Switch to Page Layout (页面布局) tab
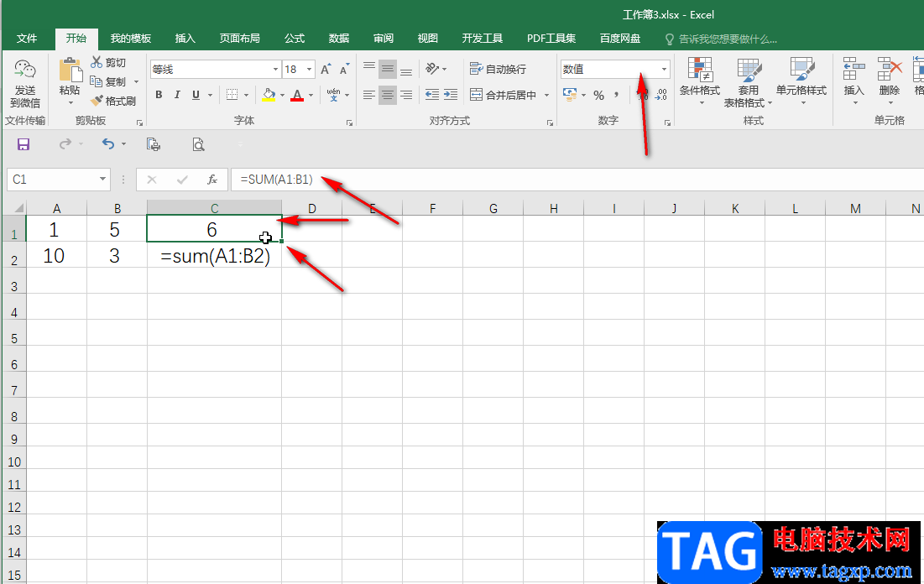Screen dimensions: 924x584 click(x=239, y=39)
